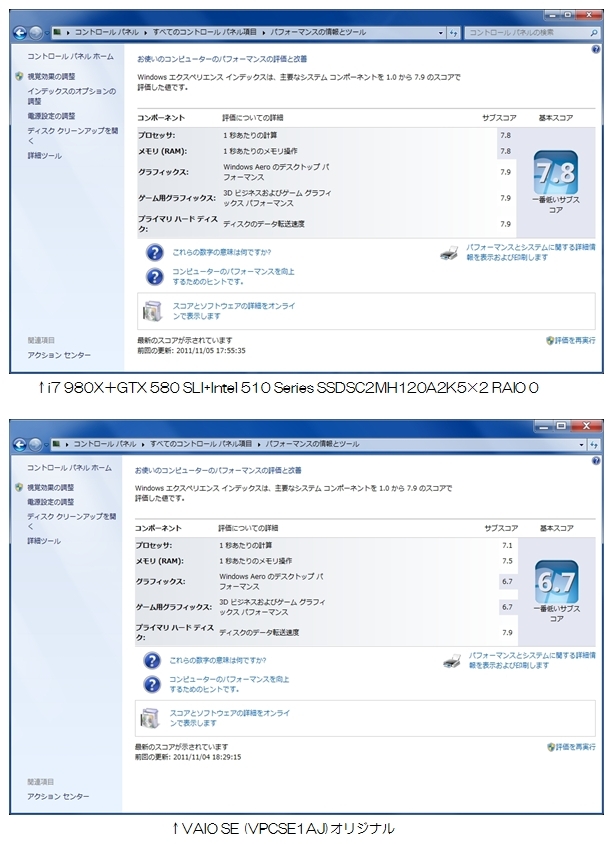Click パフォーマンスとシステムに関する詳細情報 link in the top window
Screen dimensions: 611x844
[531, 252]
